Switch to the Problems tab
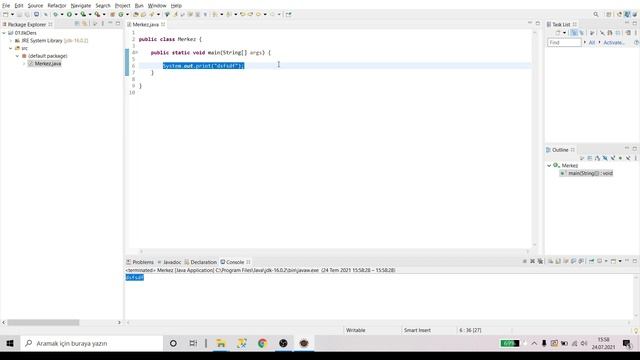Viewport: 640px width, 360px height. [140, 262]
